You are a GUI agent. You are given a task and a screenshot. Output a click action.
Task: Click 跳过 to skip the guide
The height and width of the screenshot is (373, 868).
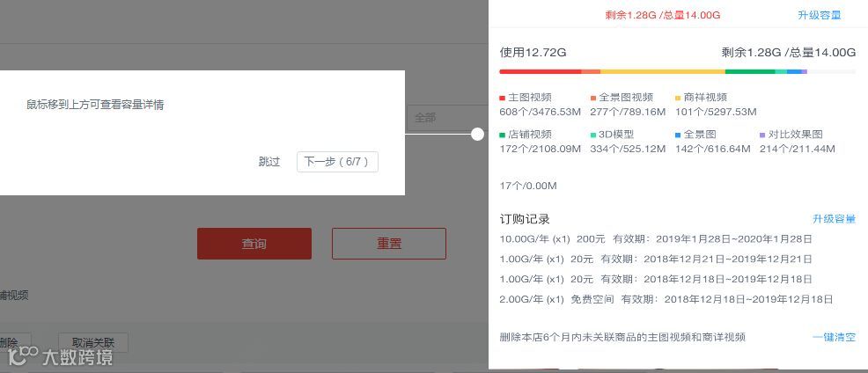tap(269, 162)
